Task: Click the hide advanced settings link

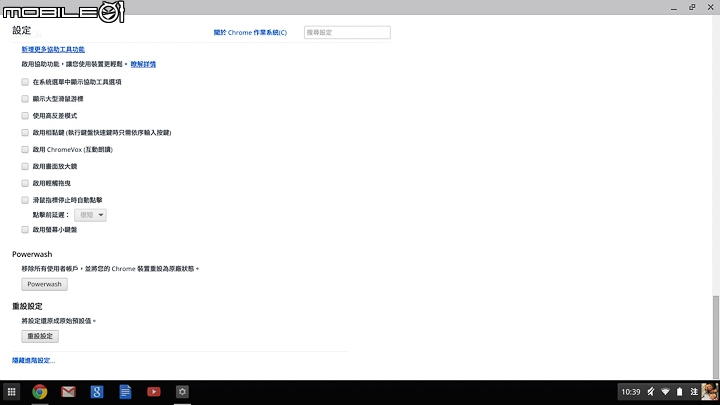Action: click(x=34, y=360)
